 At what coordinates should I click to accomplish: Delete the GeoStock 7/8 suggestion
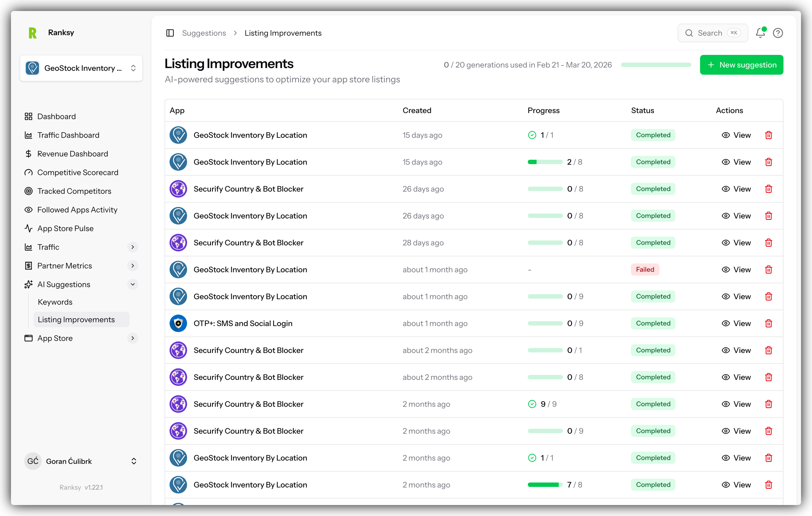pyautogui.click(x=768, y=485)
